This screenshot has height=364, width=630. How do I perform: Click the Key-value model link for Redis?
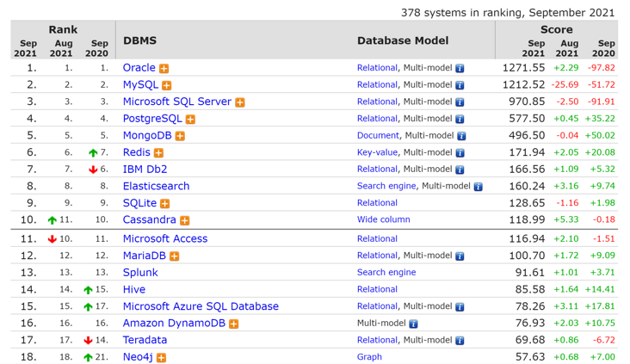tap(377, 152)
